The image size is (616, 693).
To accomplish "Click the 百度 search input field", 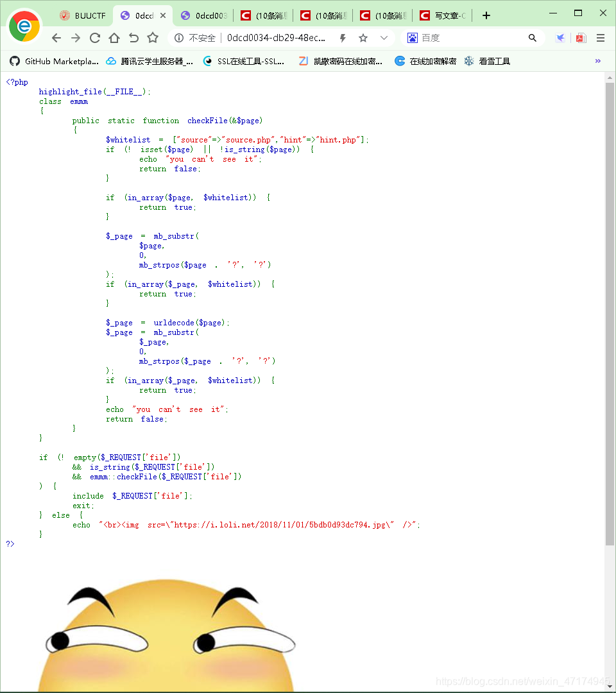I will point(473,38).
